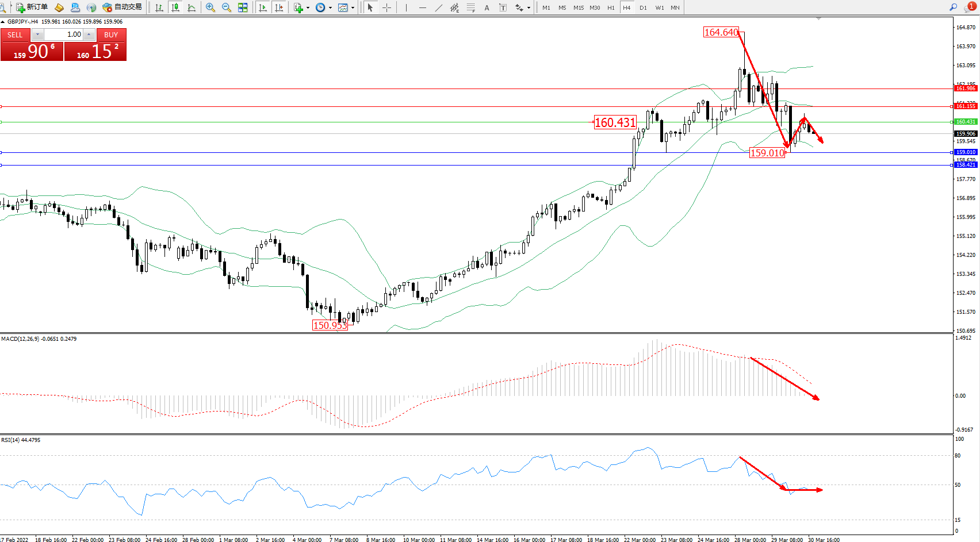Click the zoom out magnifier icon

coord(226,7)
